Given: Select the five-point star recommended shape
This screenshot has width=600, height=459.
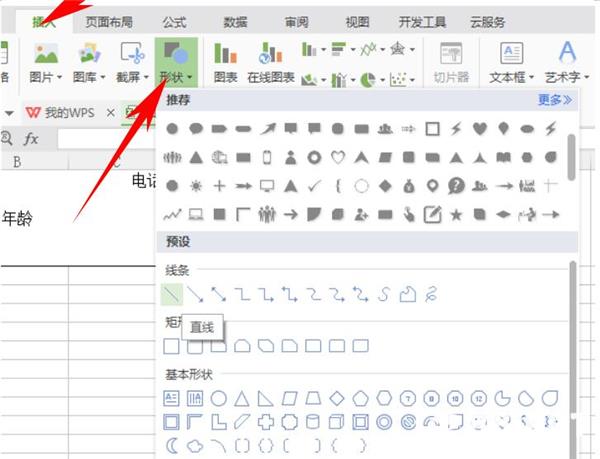Looking at the screenshot, I should 456,215.
